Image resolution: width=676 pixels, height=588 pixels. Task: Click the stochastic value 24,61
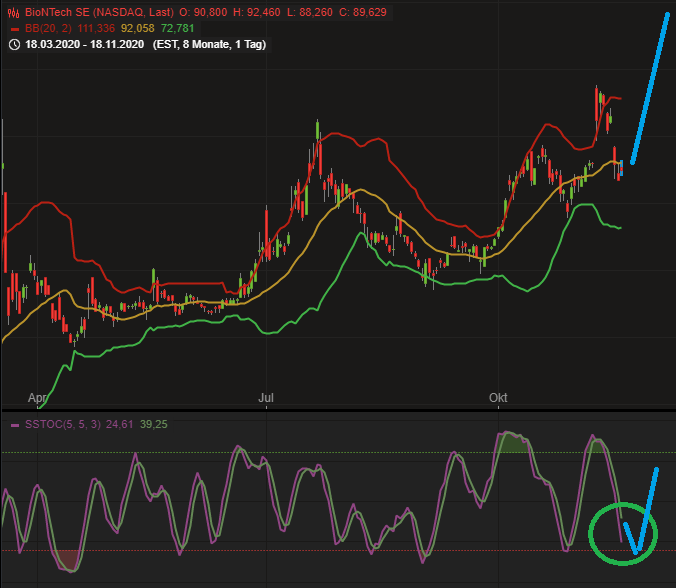(119, 425)
